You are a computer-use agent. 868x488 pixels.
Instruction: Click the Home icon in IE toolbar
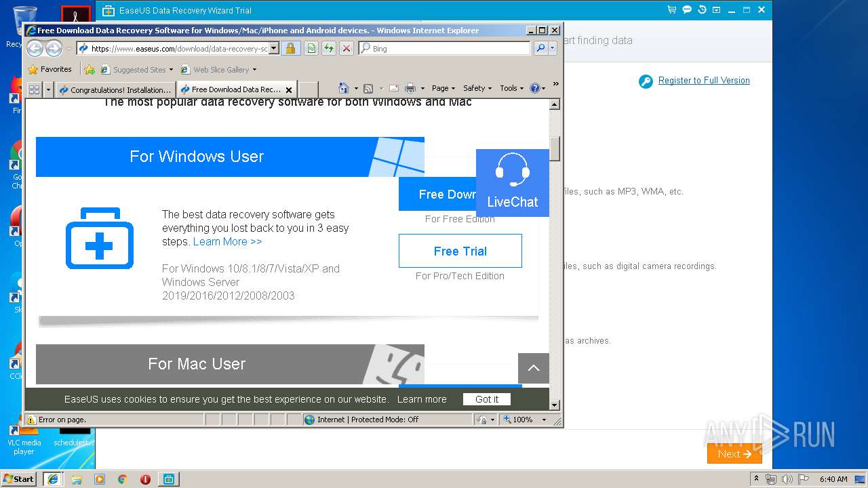pos(344,88)
